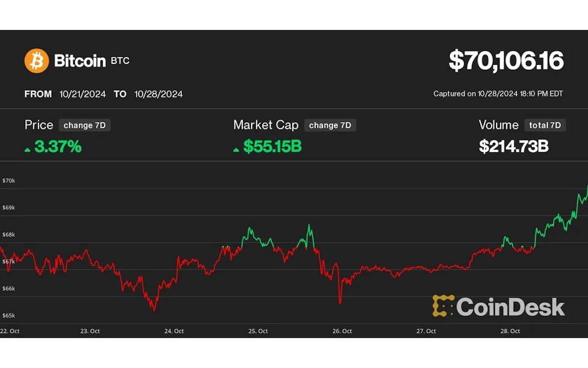588x368 pixels.
Task: Click the 28. Oct date axis label
Action: pyautogui.click(x=510, y=331)
